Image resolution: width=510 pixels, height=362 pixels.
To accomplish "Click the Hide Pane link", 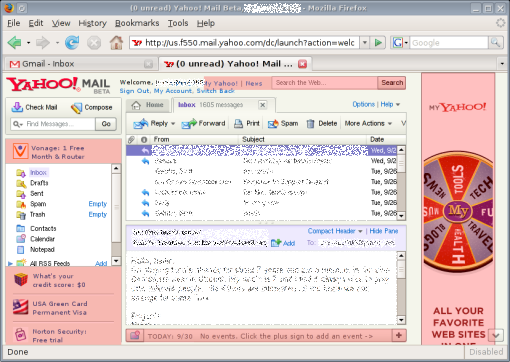I will 383,231.
